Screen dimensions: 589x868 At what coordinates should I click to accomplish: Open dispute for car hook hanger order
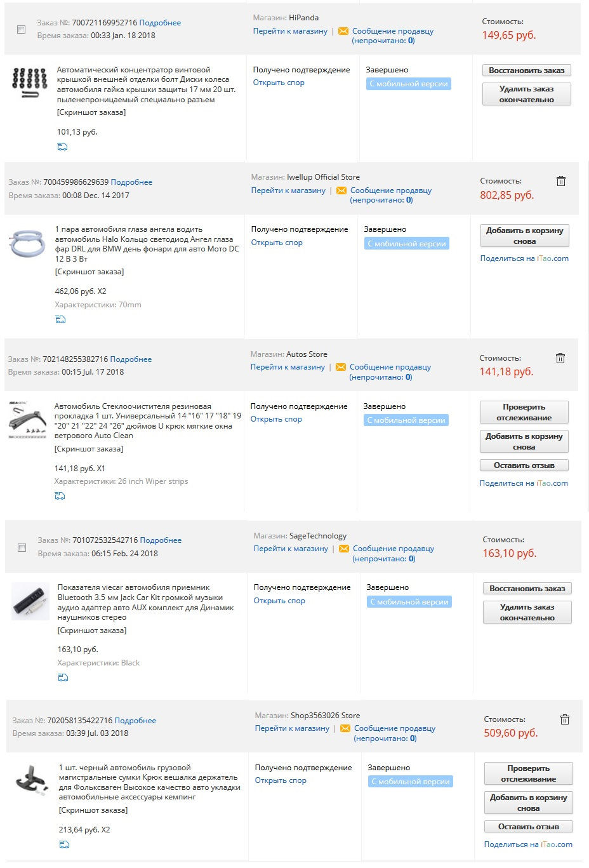(281, 780)
